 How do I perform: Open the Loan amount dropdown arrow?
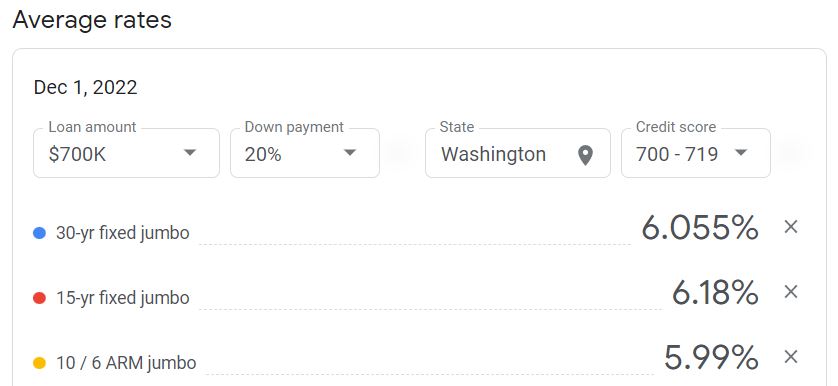pyautogui.click(x=190, y=152)
